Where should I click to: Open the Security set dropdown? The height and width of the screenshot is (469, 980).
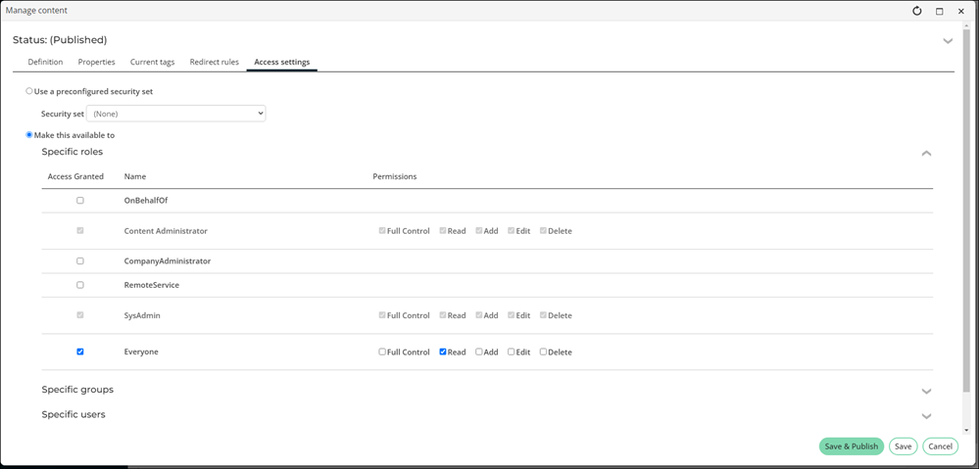[176, 114]
